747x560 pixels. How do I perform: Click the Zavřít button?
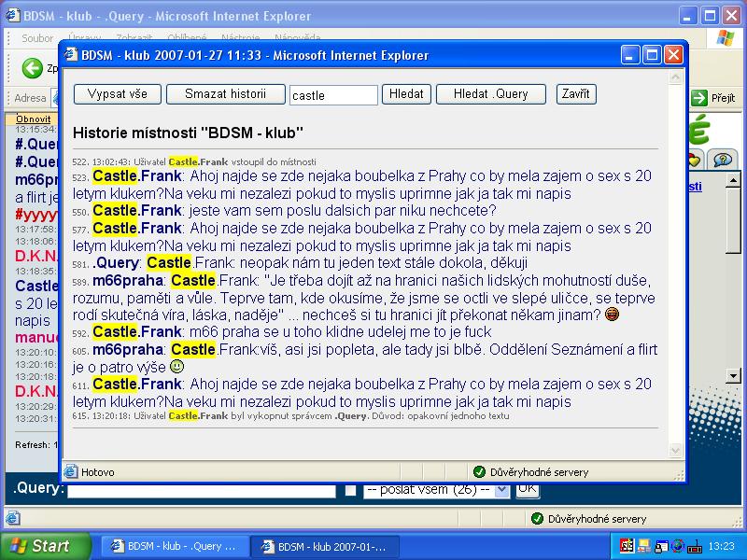point(576,94)
